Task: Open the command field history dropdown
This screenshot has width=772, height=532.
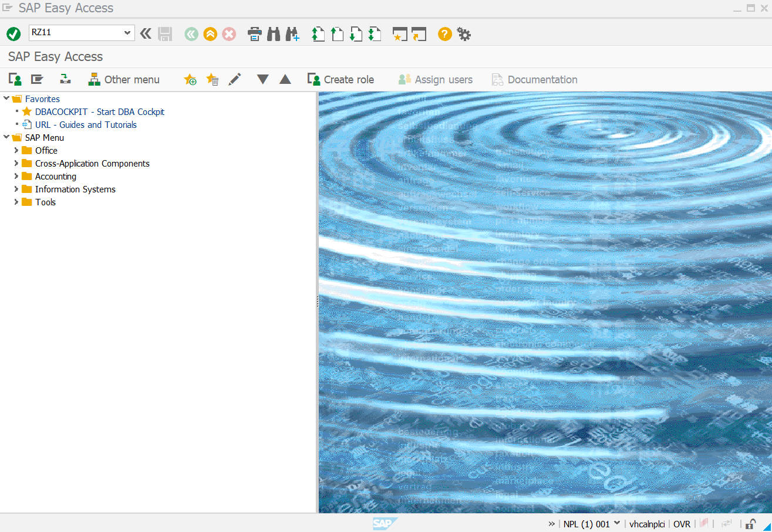Action: pos(127,33)
